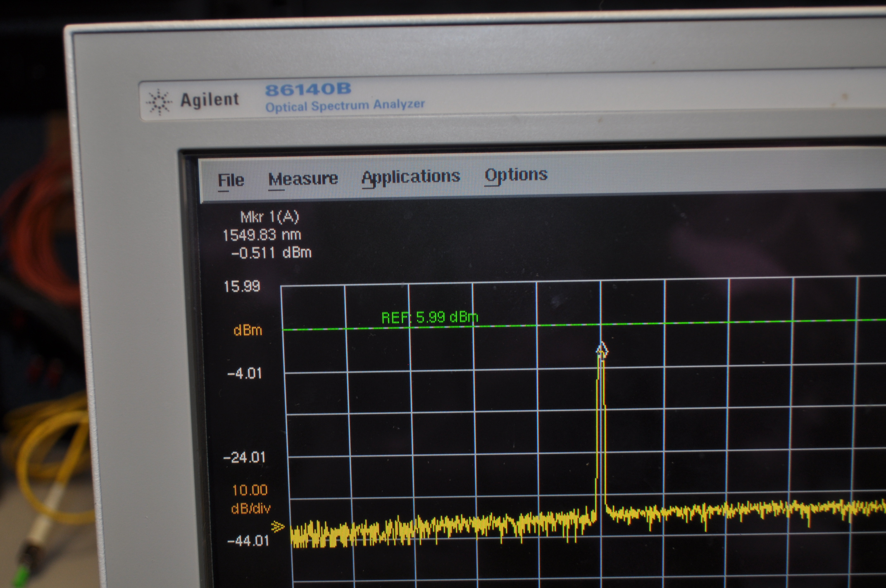Click the -44.01 bottom axis value

pyautogui.click(x=248, y=541)
